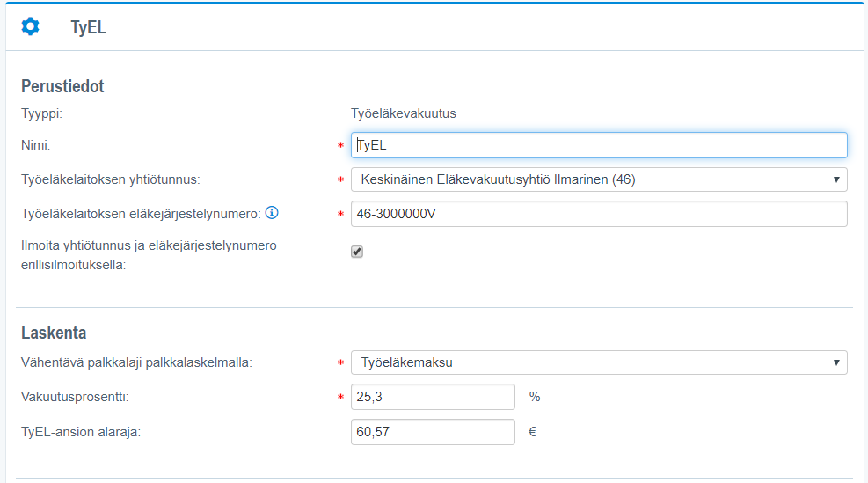This screenshot has height=483, width=868.
Task: Expand the Vähentävä palkkalaji dropdown
Action: pyautogui.click(x=598, y=362)
